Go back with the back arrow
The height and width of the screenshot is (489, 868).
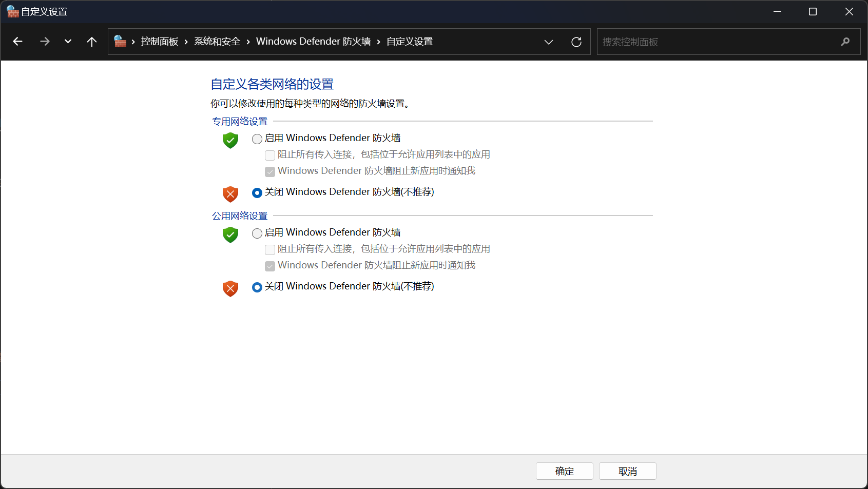tap(17, 42)
